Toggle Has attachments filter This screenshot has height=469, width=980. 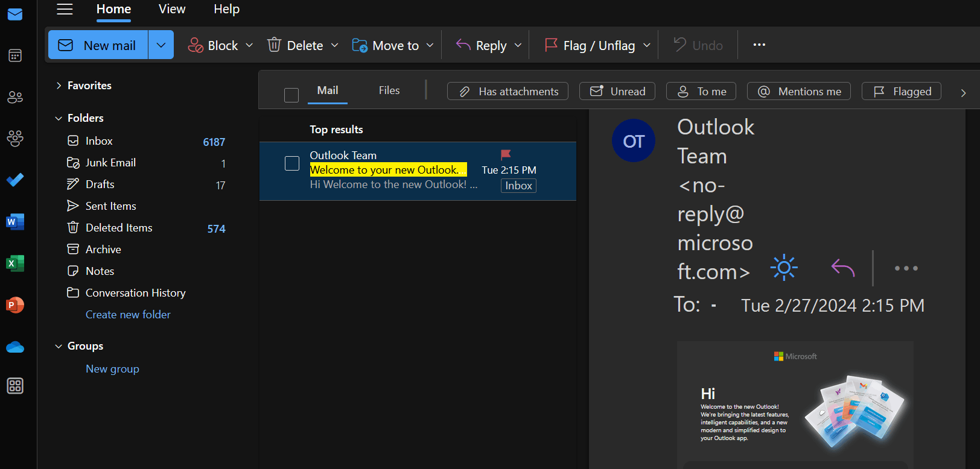click(507, 91)
